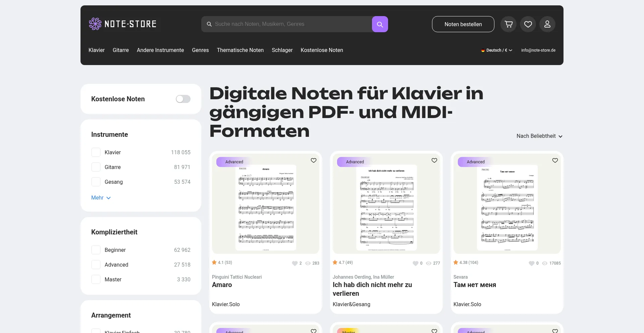The height and width of the screenshot is (333, 644).
Task: Click the 'Noten bestellen' button
Action: [x=463, y=24]
